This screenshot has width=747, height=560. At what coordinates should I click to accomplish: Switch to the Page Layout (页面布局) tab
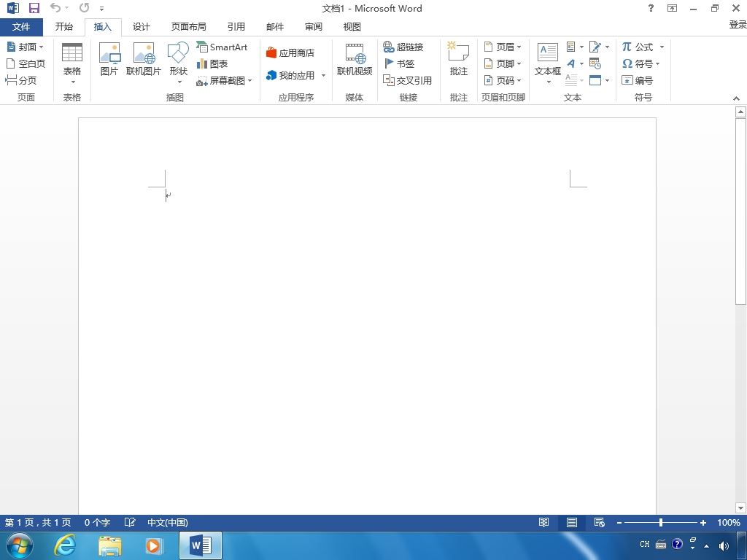point(189,27)
